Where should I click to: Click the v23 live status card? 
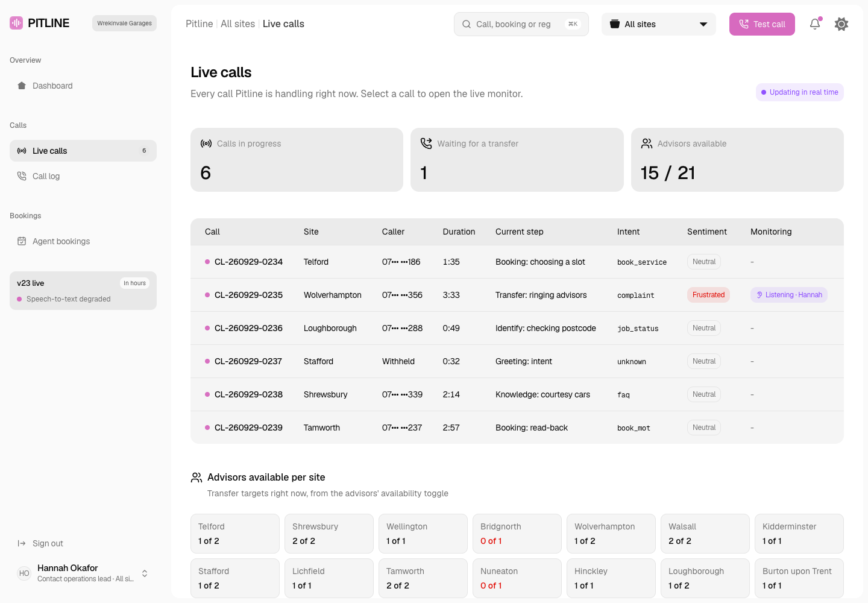(x=83, y=291)
